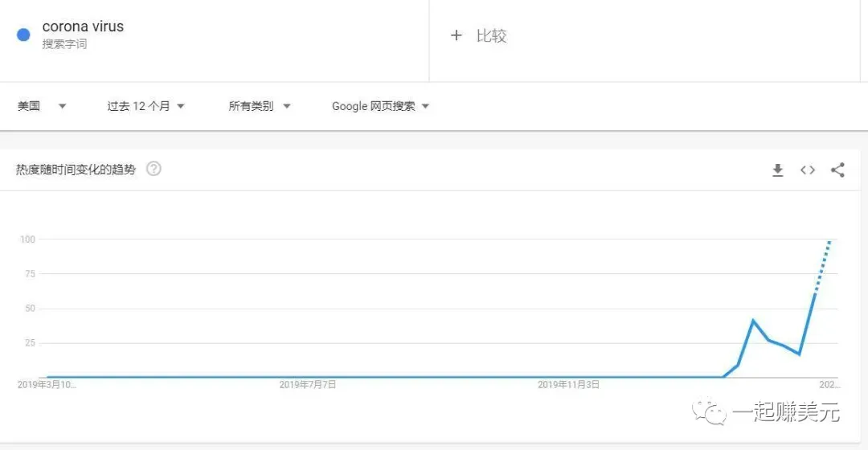The width and height of the screenshot is (868, 450).
Task: Click the plus icon next to 比较
Action: pos(457,35)
